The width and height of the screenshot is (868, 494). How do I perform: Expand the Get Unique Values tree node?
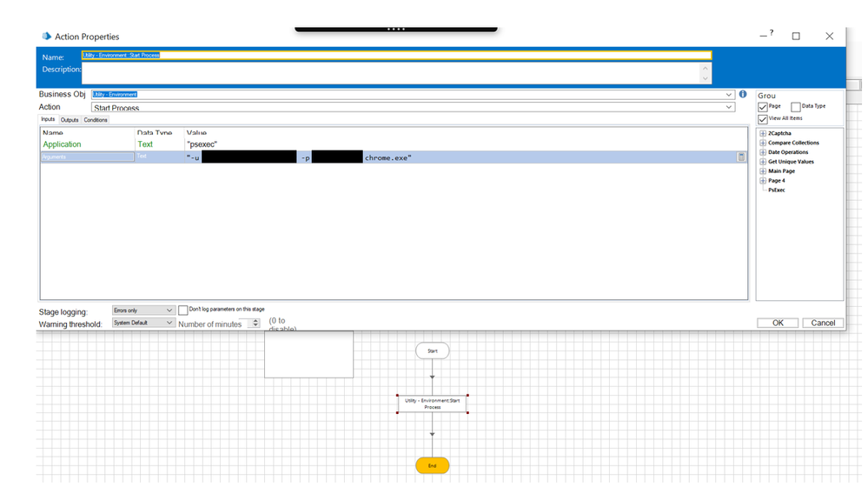(x=763, y=162)
